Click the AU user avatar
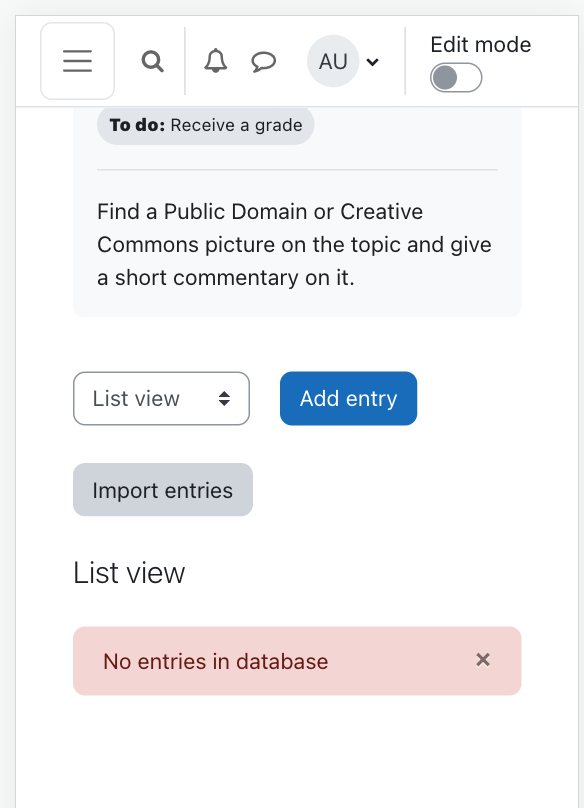The height and width of the screenshot is (808, 584). pyautogui.click(x=333, y=61)
